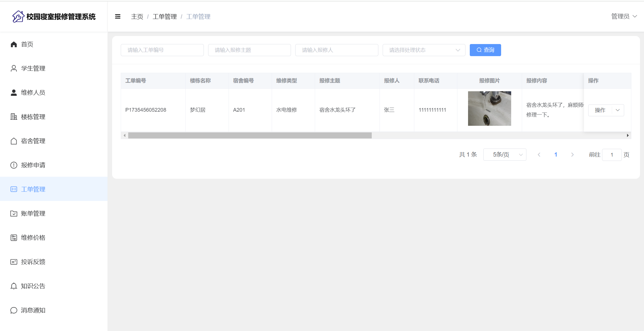Image resolution: width=644 pixels, height=331 pixels.
Task: Click the chat bubble icon for 消息通知
Action: [x=14, y=310]
